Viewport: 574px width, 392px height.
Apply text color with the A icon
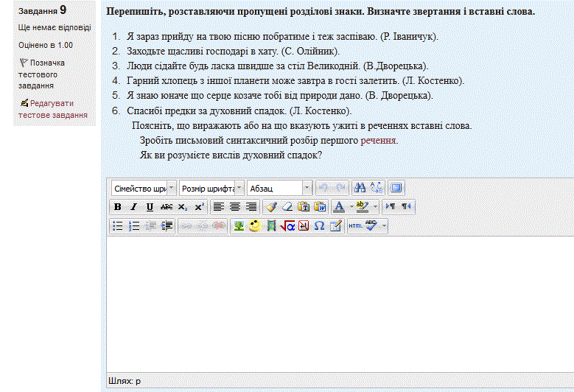(339, 207)
